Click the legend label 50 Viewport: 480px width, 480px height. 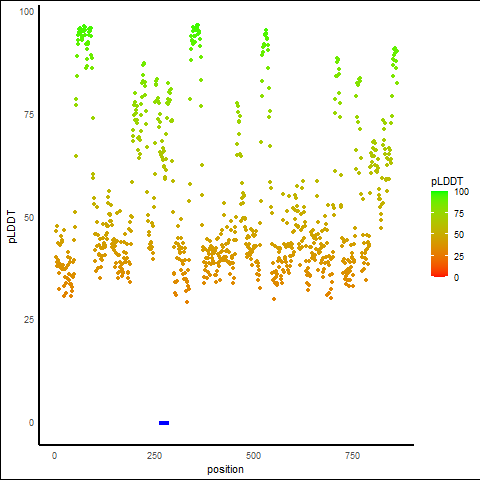(459, 235)
